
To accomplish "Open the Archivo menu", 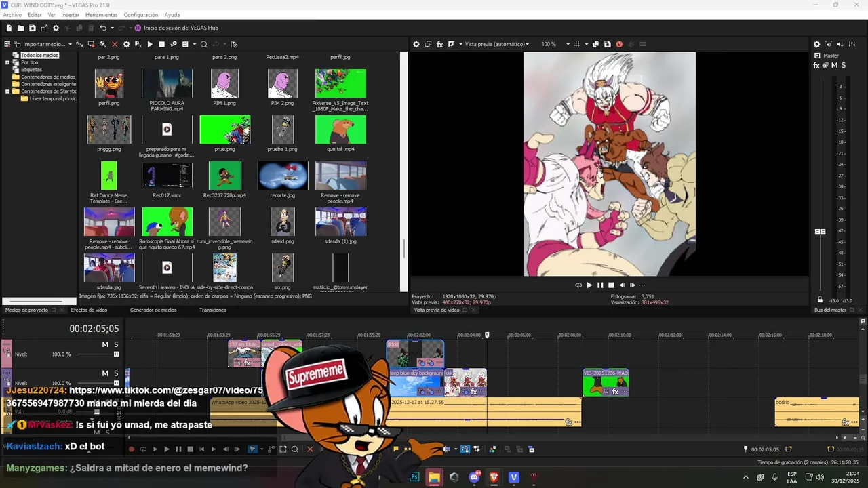I will (x=12, y=15).
